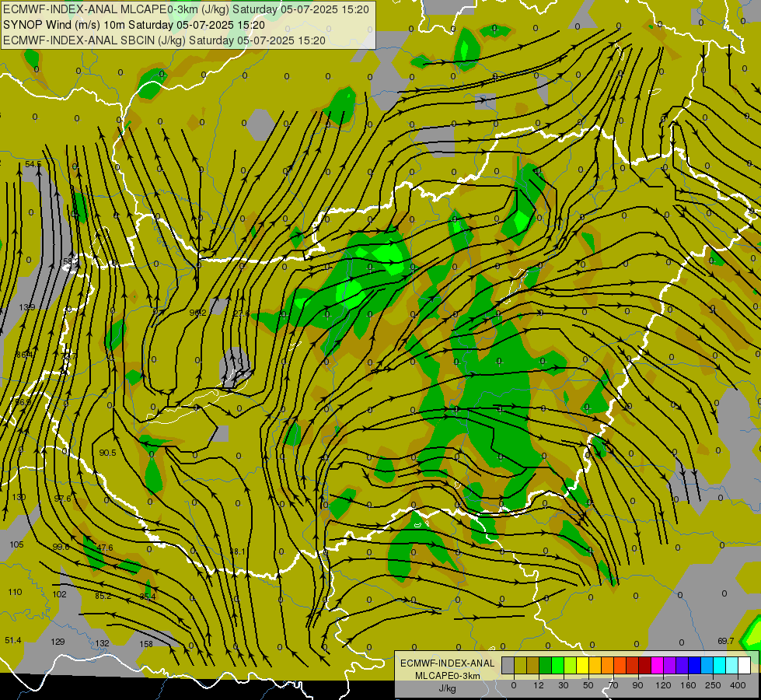Screen dimensions: 761x700
Task: Click the gray legend color swatch
Action: [508, 665]
